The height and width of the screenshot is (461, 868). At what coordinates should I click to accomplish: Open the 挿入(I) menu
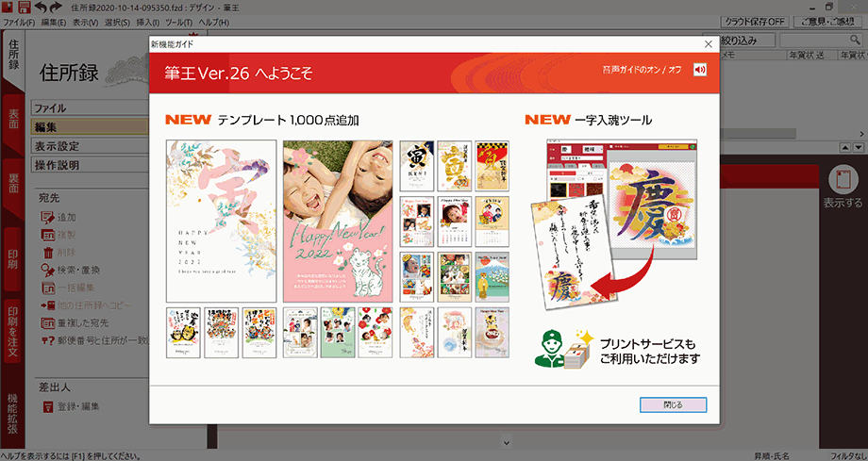coord(148,22)
